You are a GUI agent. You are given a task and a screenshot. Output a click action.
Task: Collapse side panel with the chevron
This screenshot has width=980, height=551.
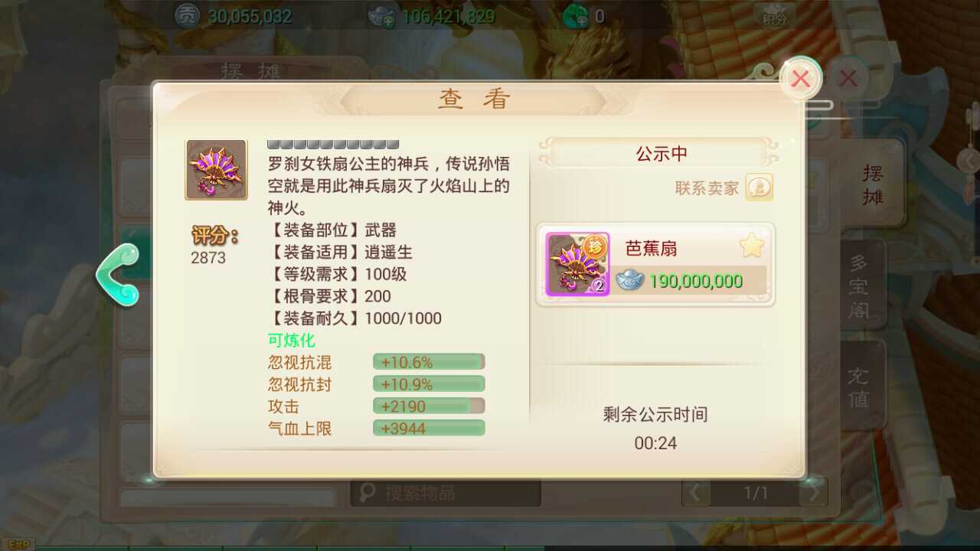pyautogui.click(x=969, y=160)
